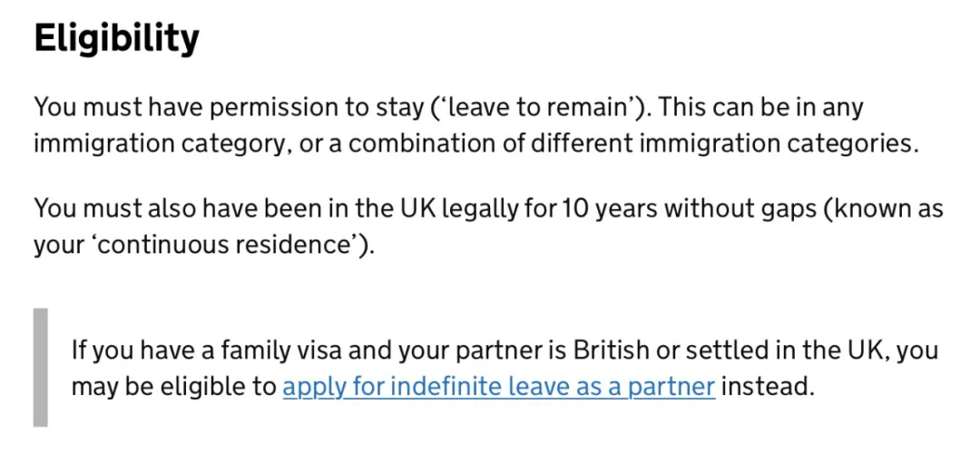Click the word 'instead' after the link

tap(766, 387)
